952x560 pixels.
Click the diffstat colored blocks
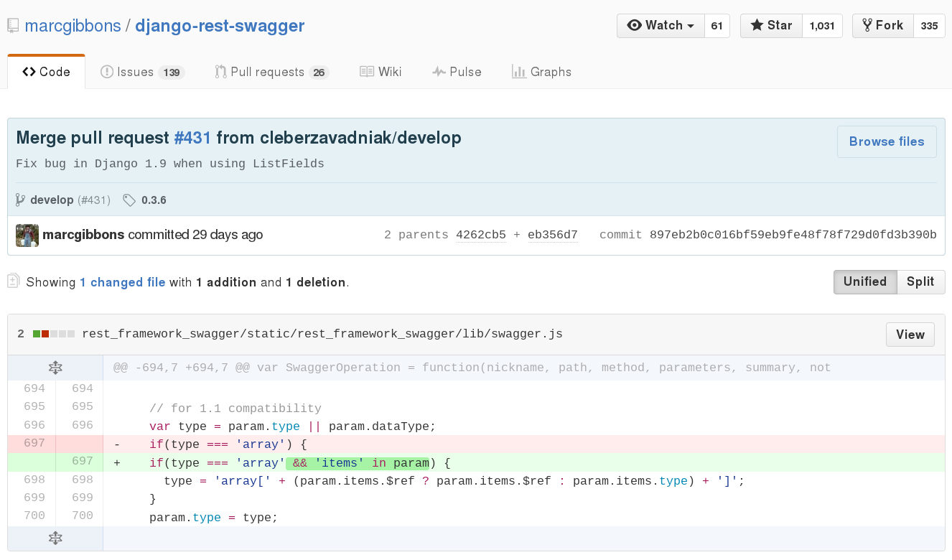pyautogui.click(x=54, y=334)
